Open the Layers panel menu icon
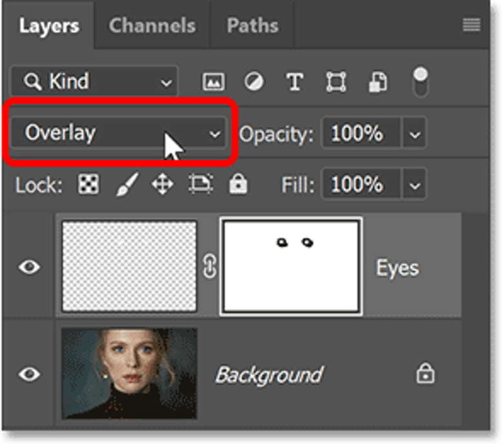504x446 pixels. [x=471, y=25]
